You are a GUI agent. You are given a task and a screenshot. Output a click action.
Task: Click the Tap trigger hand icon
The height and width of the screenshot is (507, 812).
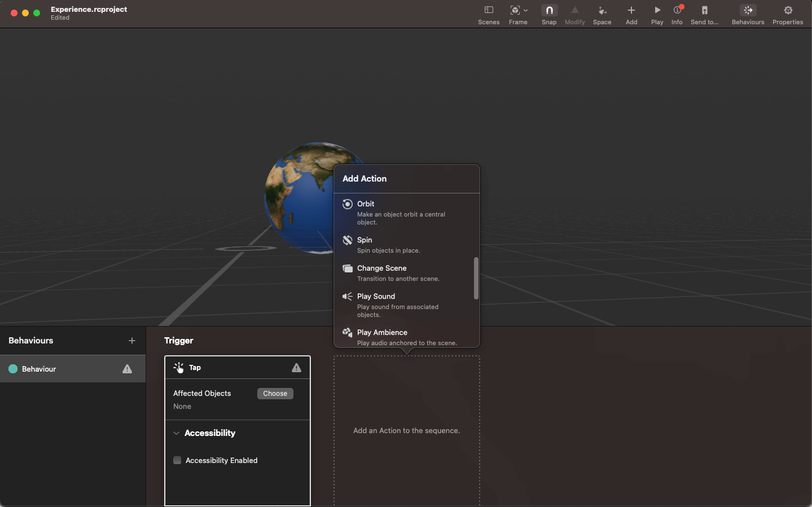pyautogui.click(x=179, y=368)
